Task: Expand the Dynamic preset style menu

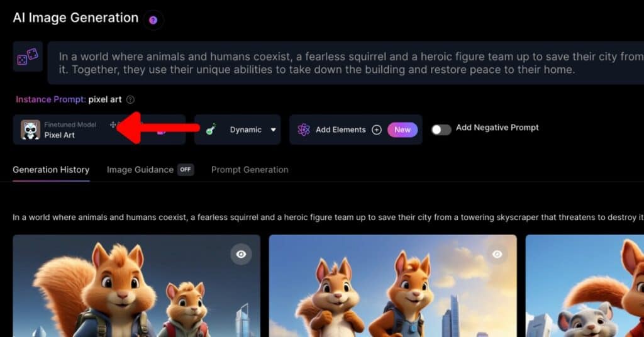Action: click(x=237, y=130)
